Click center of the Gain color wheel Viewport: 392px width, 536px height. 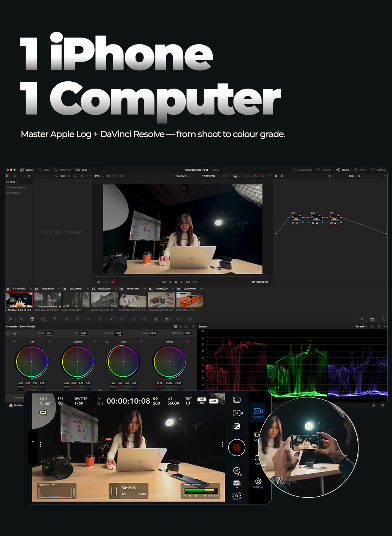[124, 362]
